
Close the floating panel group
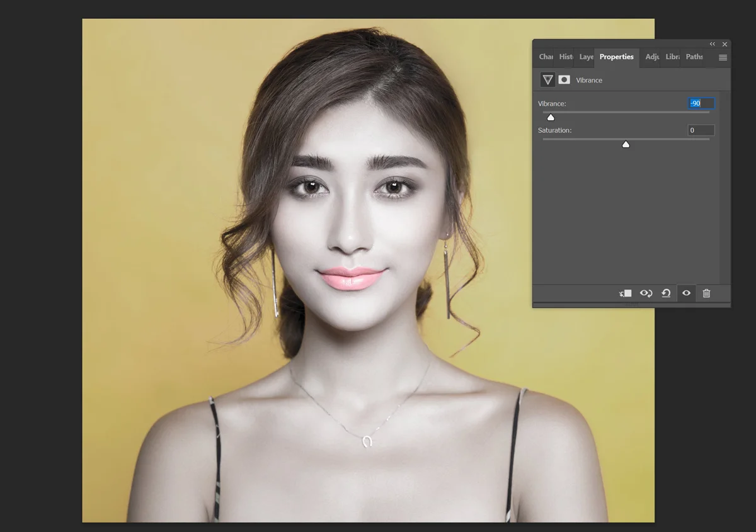[x=724, y=44]
